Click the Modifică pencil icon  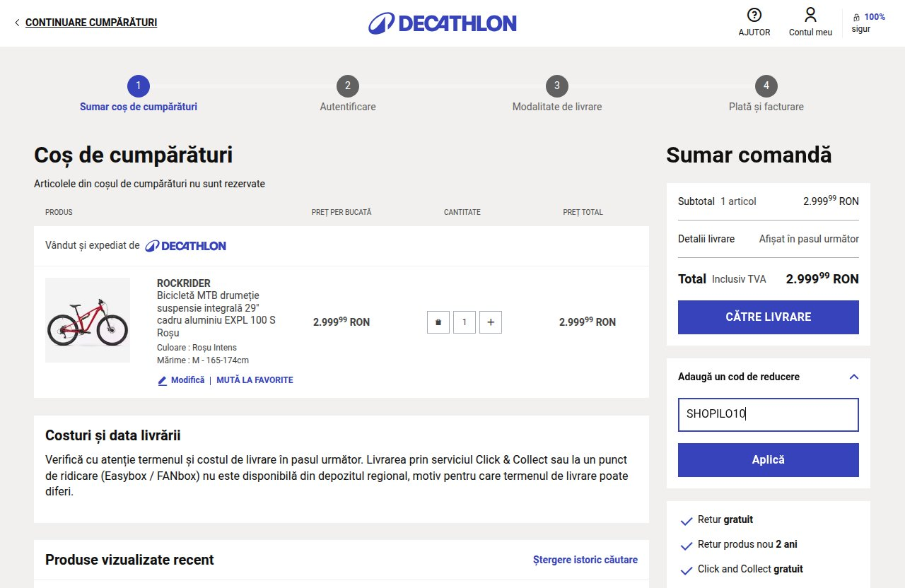(163, 380)
